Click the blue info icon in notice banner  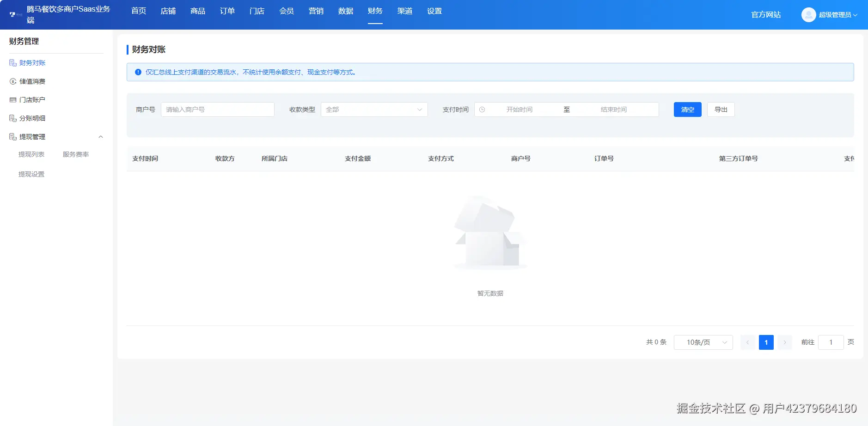pyautogui.click(x=138, y=72)
